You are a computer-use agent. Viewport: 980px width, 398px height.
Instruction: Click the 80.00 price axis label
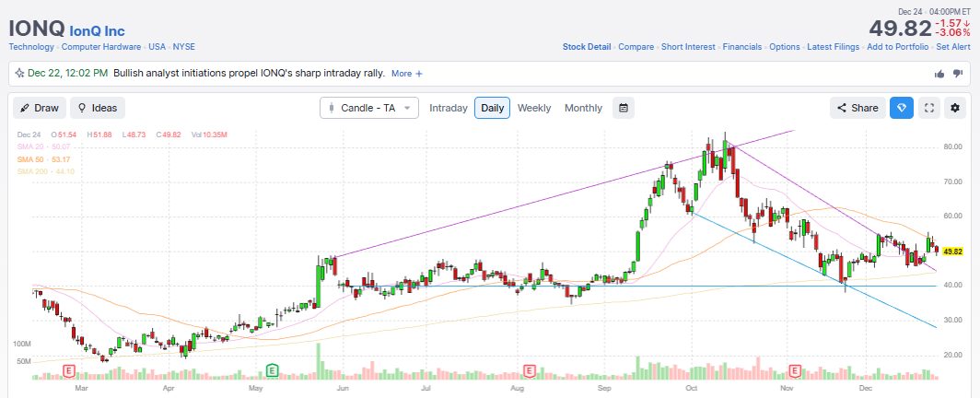click(953, 146)
